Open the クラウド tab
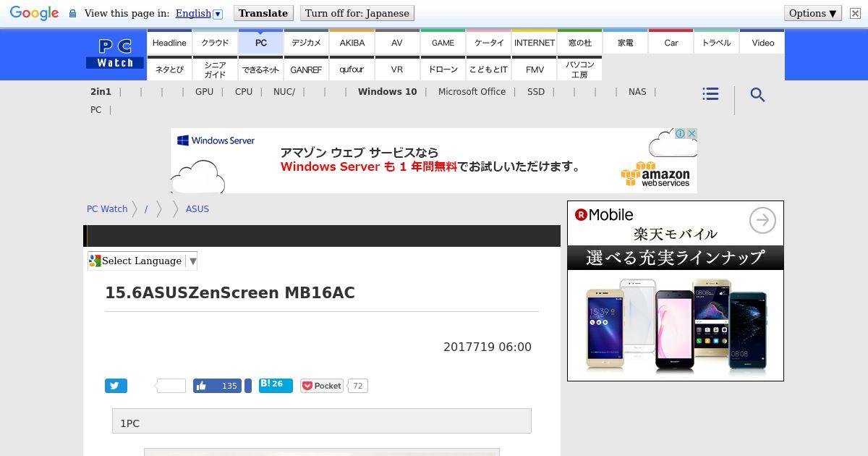 [215, 43]
